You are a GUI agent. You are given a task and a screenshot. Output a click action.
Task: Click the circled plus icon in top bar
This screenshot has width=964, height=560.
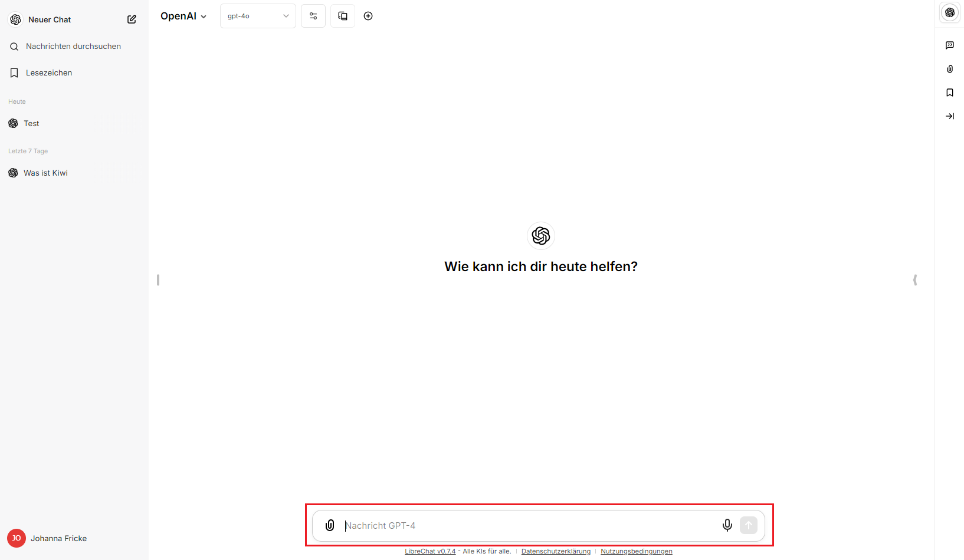368,16
